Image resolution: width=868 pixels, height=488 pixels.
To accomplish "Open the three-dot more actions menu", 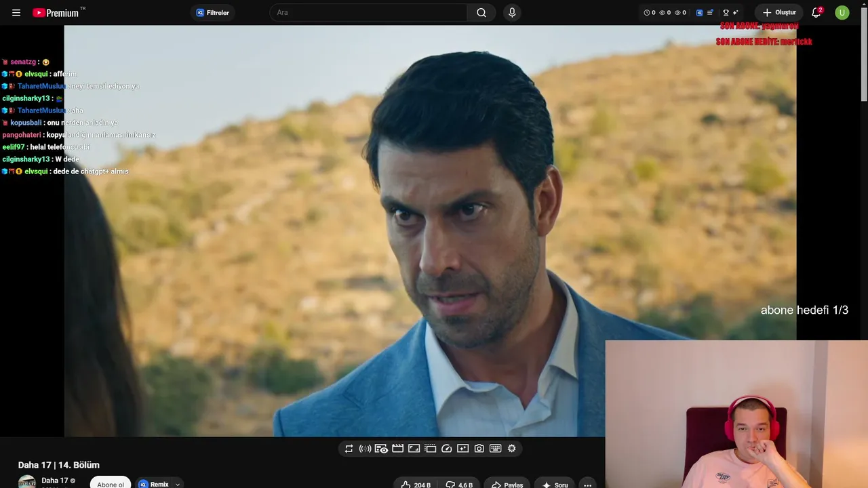I will (587, 485).
